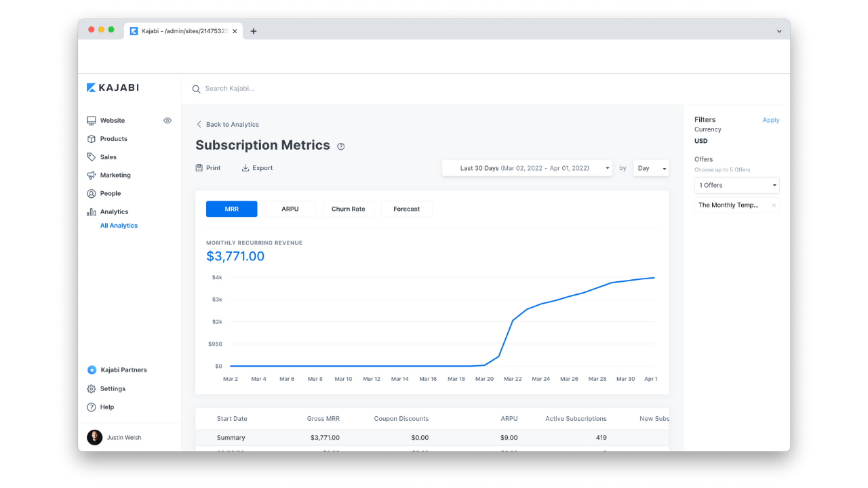This screenshot has height=488, width=868.
Task: Open Help in the sidebar
Action: pos(107,407)
